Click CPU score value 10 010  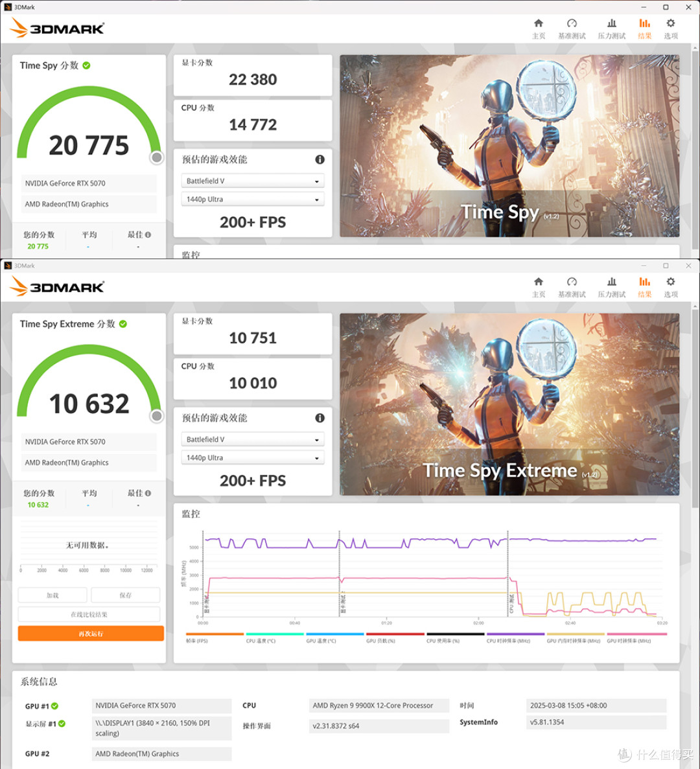click(253, 383)
